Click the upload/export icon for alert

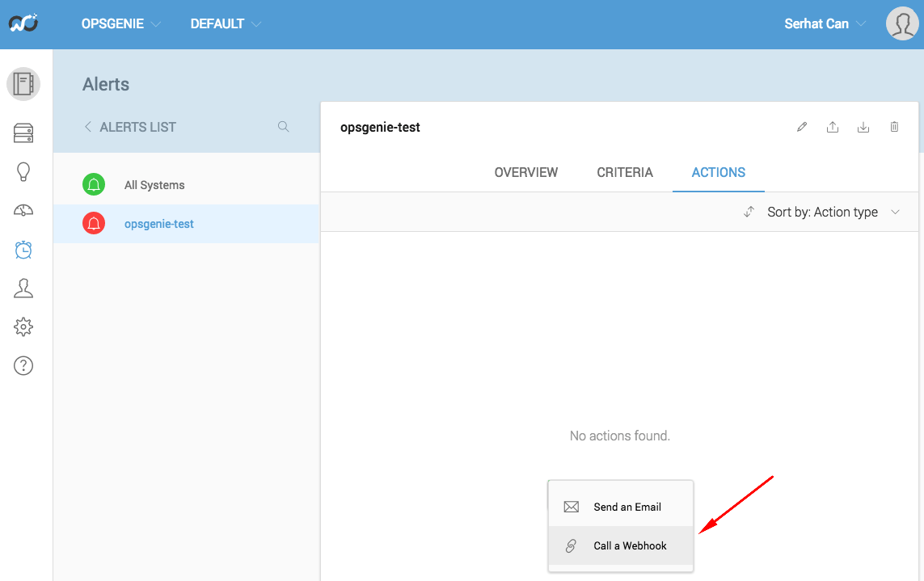point(833,127)
